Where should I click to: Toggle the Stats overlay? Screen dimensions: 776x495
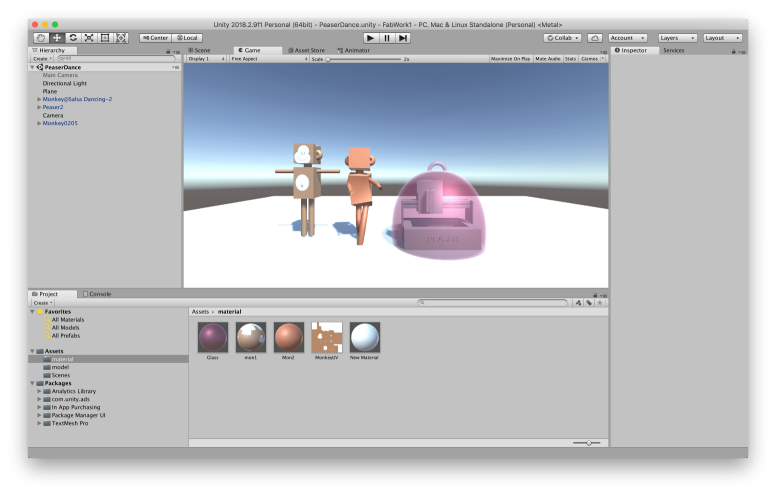[x=570, y=58]
